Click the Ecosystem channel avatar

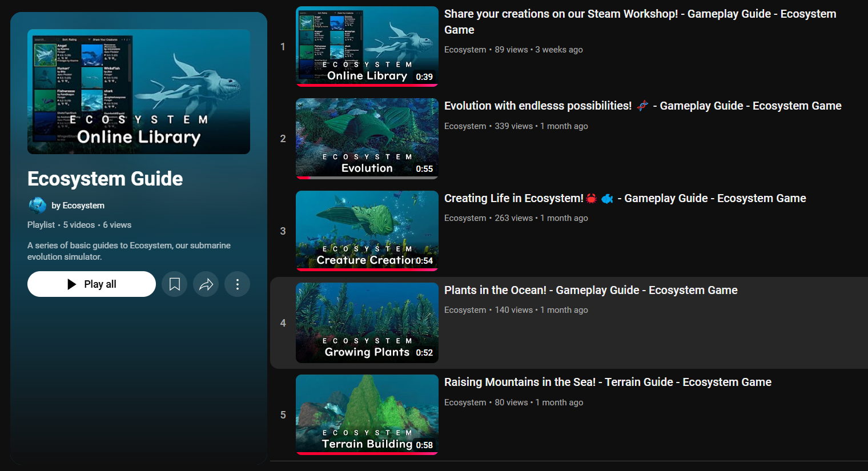pos(37,206)
